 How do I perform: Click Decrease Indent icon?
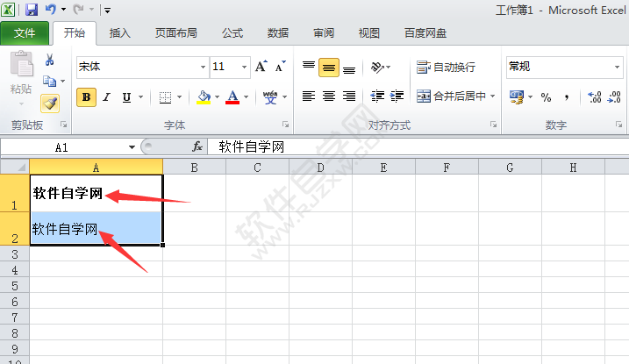pyautogui.click(x=377, y=96)
